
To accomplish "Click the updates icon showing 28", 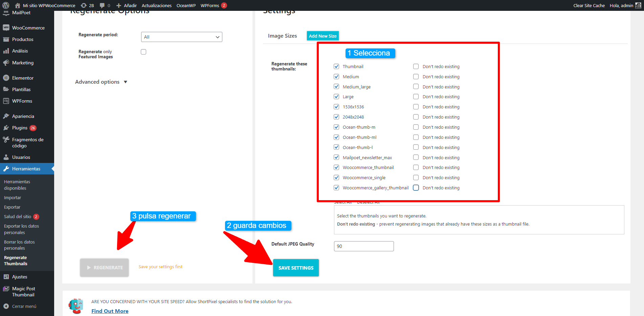I will (x=84, y=5).
